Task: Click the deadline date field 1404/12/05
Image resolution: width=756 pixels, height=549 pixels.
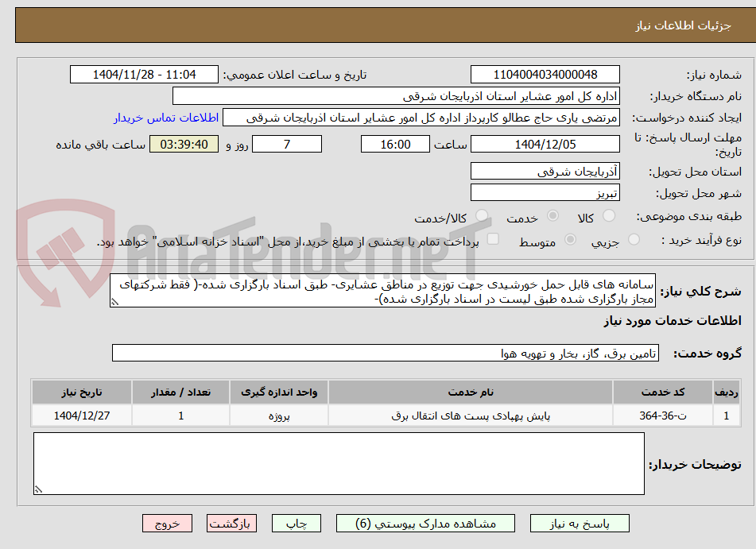Action: 545,144
